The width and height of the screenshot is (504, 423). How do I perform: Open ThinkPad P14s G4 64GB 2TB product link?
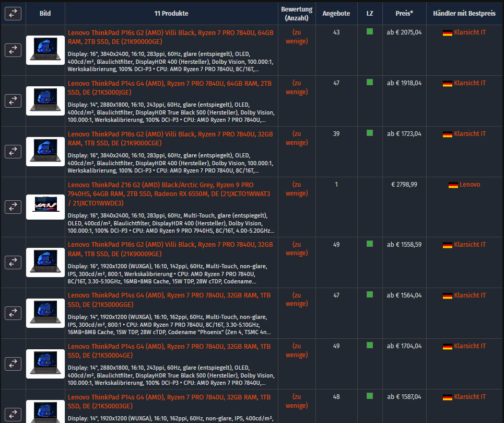click(169, 88)
